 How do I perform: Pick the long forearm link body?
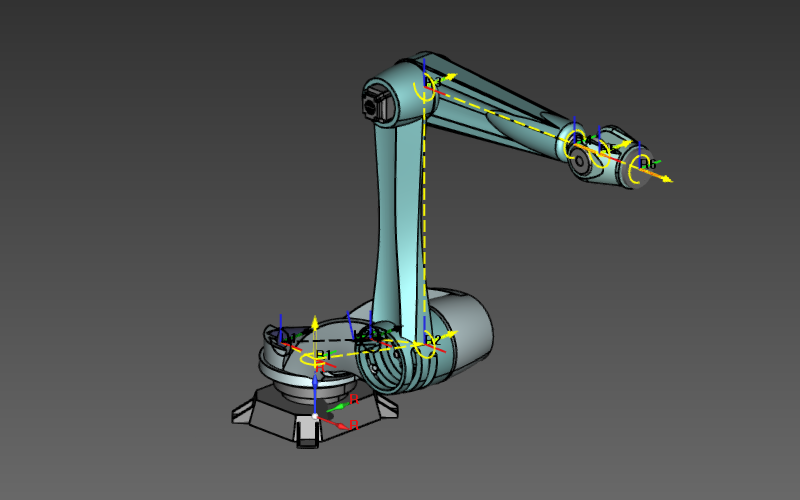[500, 105]
